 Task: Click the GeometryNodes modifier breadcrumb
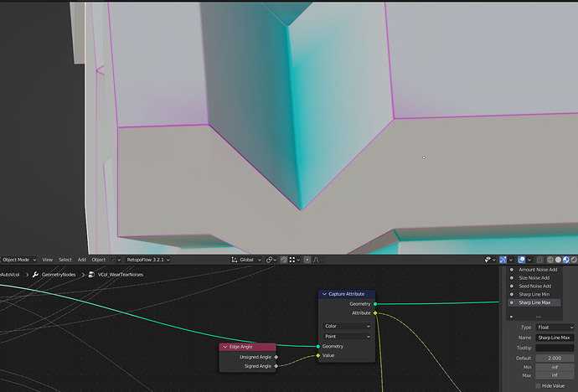pyautogui.click(x=59, y=275)
